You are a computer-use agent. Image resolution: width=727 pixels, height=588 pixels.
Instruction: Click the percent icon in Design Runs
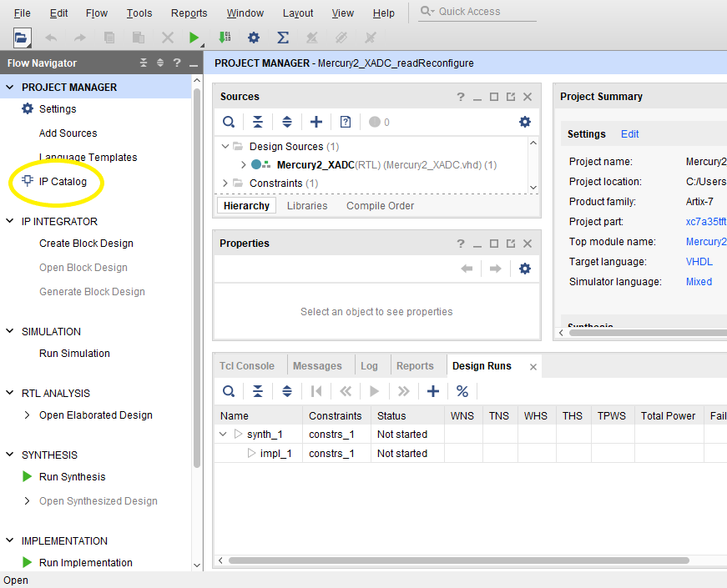[x=462, y=391]
